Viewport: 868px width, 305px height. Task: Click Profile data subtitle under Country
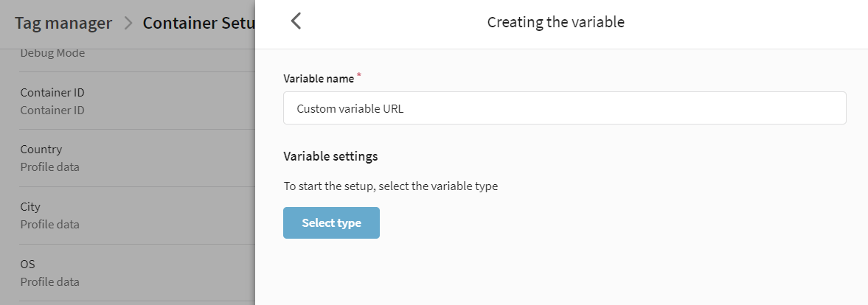(50, 166)
